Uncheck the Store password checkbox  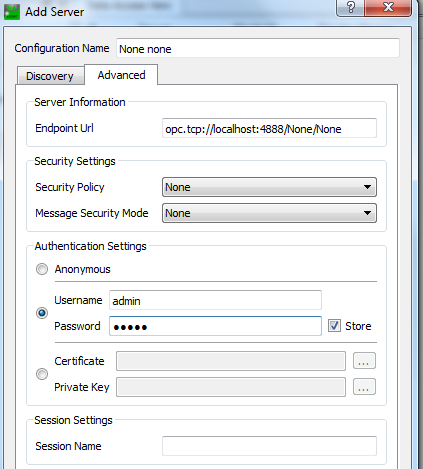click(x=334, y=326)
